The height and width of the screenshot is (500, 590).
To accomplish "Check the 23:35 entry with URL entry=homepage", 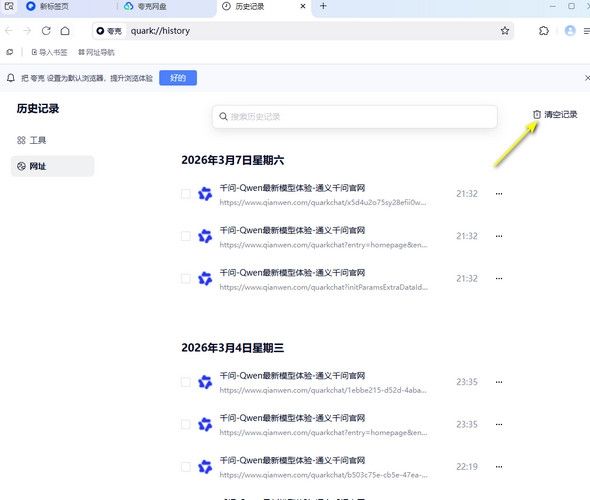I will [186, 425].
